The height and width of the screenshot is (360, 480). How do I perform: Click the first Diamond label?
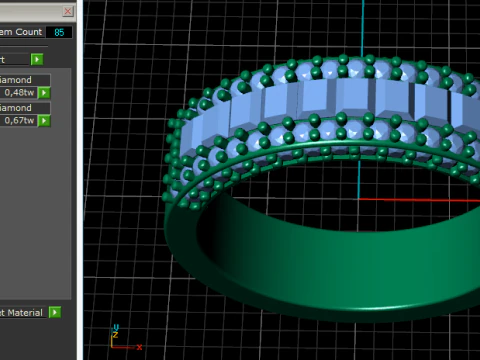tap(25, 80)
